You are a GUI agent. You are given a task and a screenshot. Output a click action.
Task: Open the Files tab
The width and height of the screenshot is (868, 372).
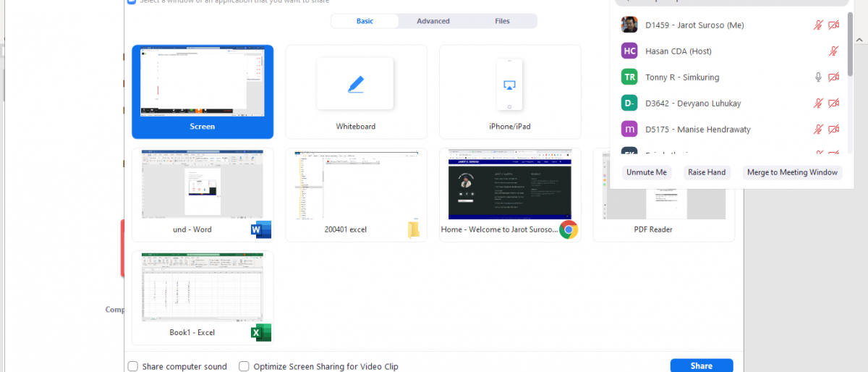tap(502, 21)
